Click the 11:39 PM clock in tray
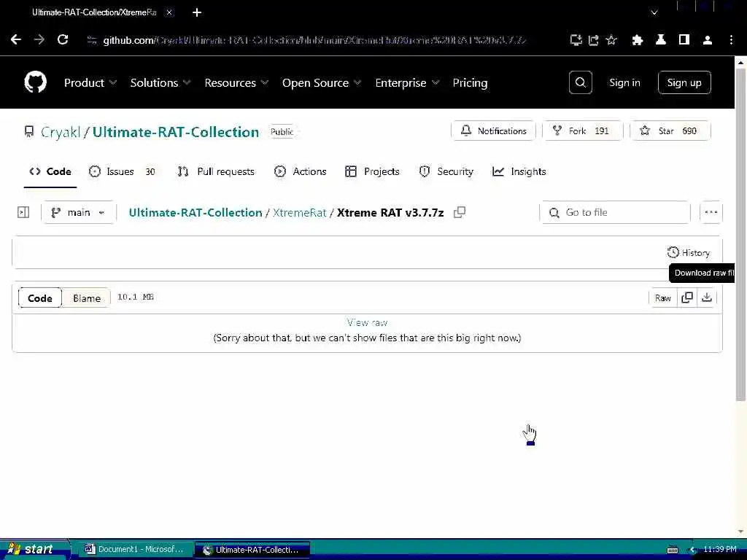This screenshot has height=560, width=747. point(720,550)
